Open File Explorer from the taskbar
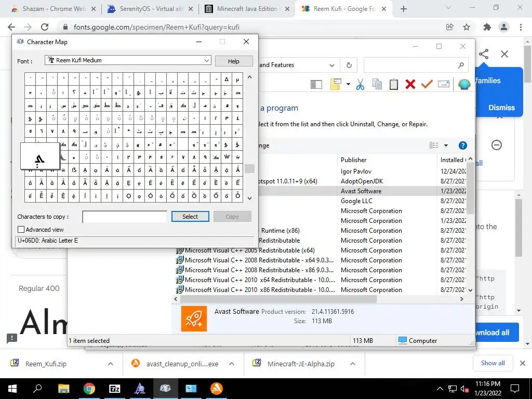532x399 pixels. pos(63,389)
